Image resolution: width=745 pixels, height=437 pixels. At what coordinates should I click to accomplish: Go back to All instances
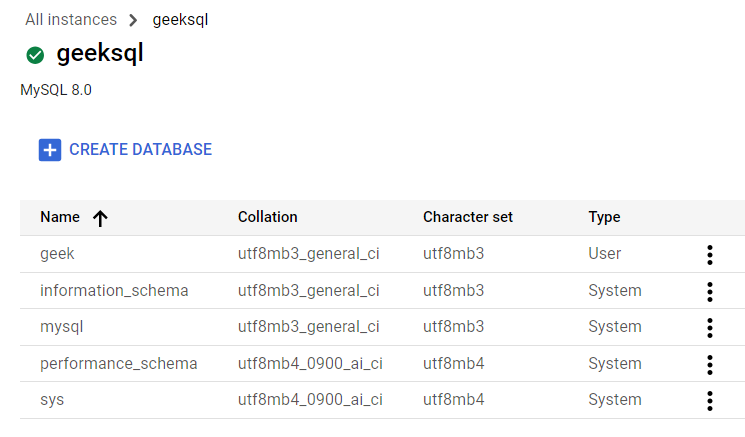coord(70,19)
